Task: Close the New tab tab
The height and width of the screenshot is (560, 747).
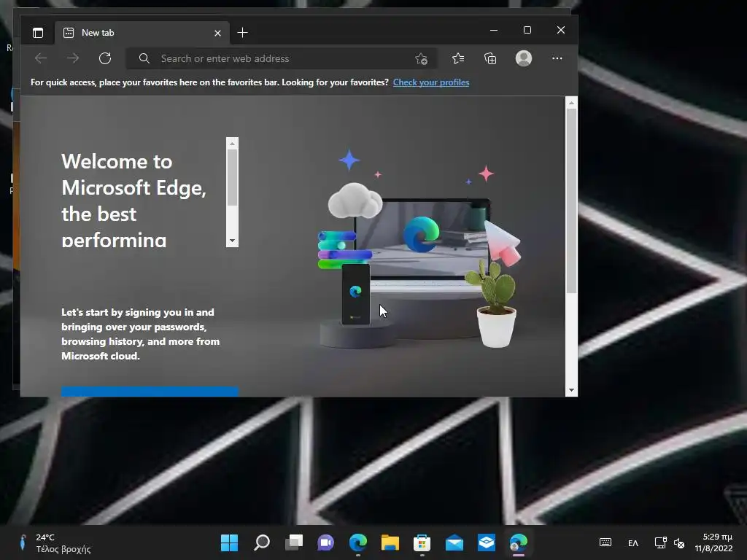Action: 217,33
